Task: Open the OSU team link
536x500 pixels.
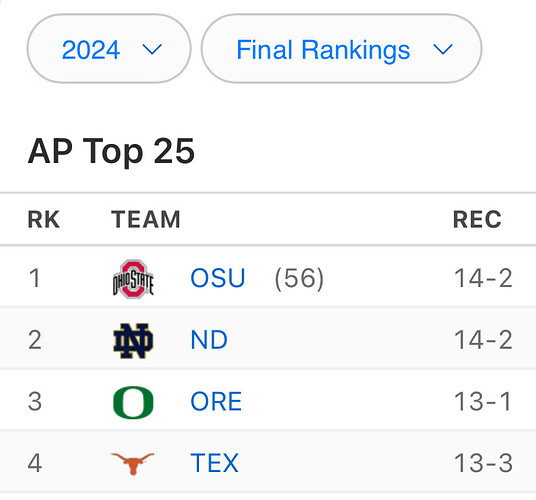Action: click(x=218, y=278)
